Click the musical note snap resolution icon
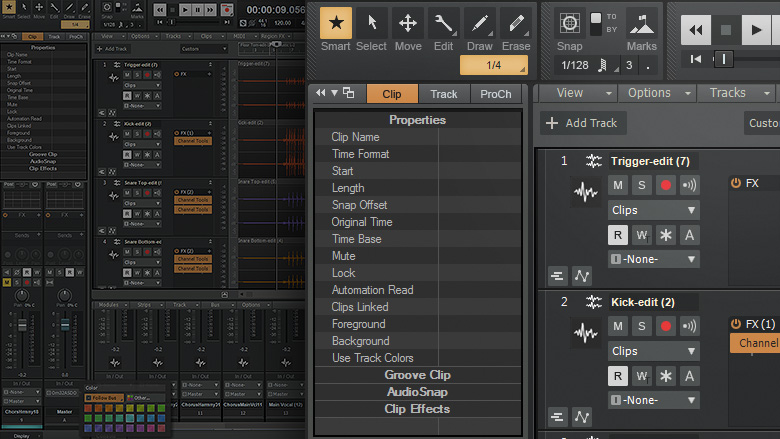The width and height of the screenshot is (780, 439). point(602,65)
